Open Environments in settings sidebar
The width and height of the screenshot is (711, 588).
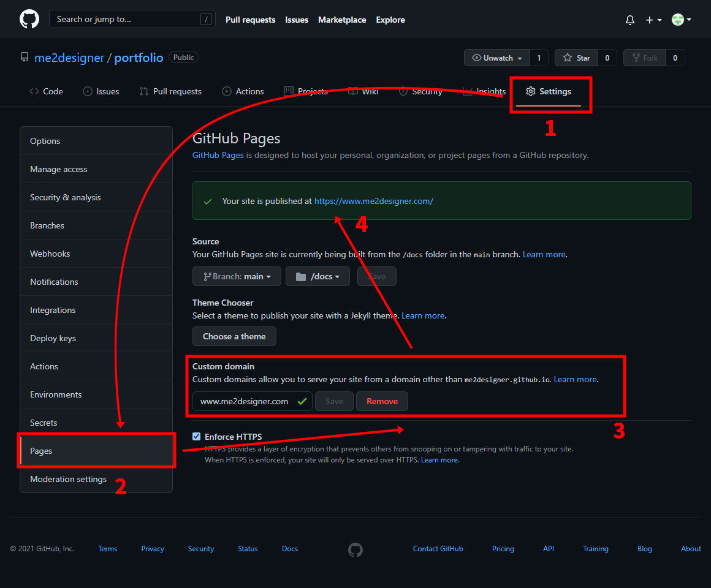[x=96, y=394]
